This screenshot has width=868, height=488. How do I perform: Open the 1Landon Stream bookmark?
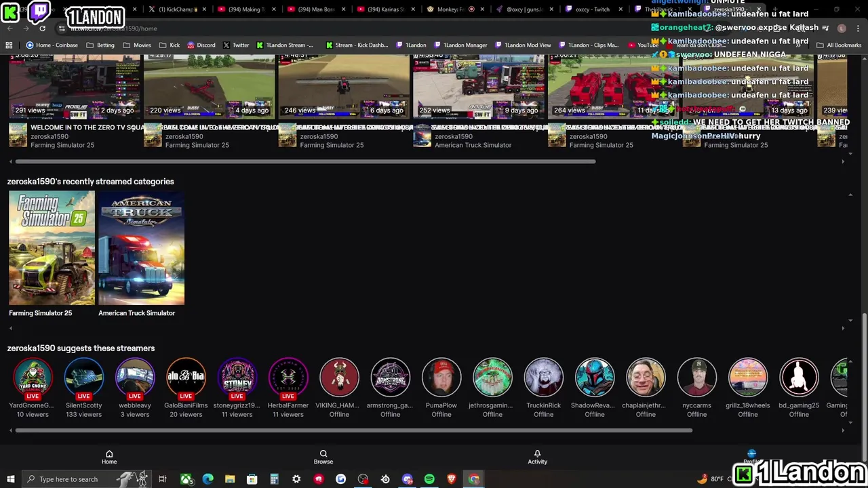[285, 45]
